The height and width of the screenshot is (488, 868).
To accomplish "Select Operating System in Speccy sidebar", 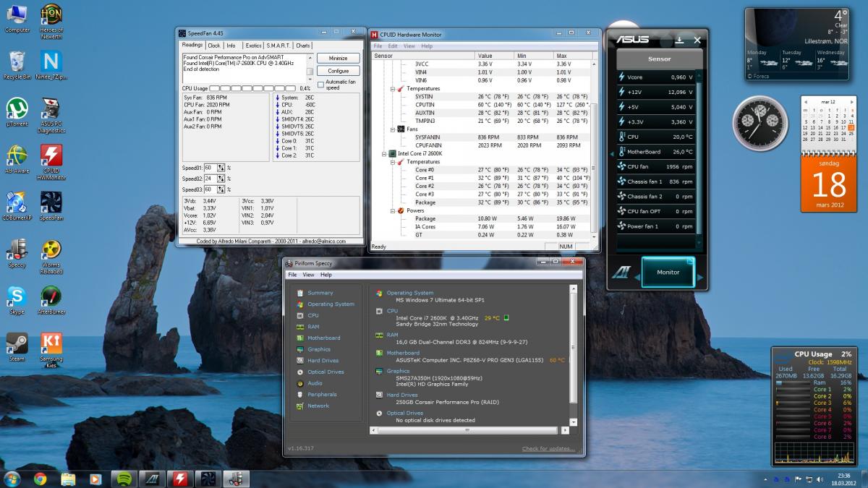I will coord(325,304).
